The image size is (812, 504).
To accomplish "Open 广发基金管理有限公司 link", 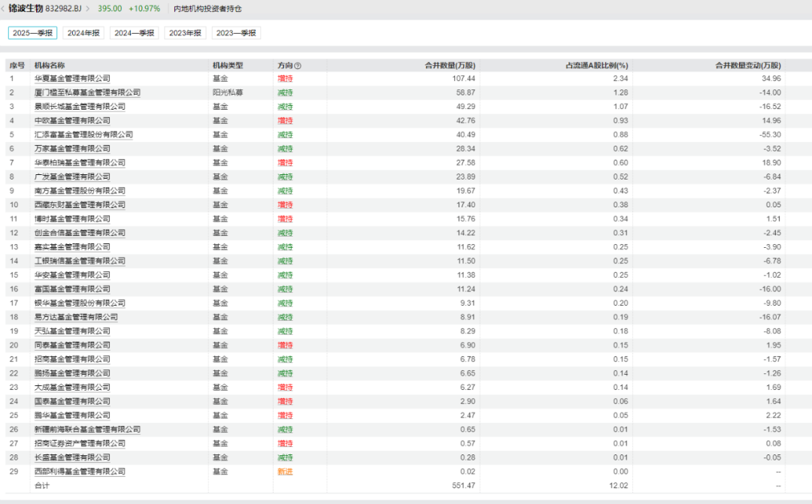I will click(72, 177).
